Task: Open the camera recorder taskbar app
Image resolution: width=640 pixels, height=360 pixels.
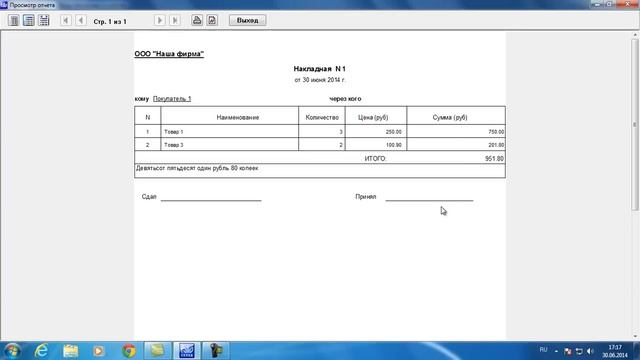Action: [216, 351]
